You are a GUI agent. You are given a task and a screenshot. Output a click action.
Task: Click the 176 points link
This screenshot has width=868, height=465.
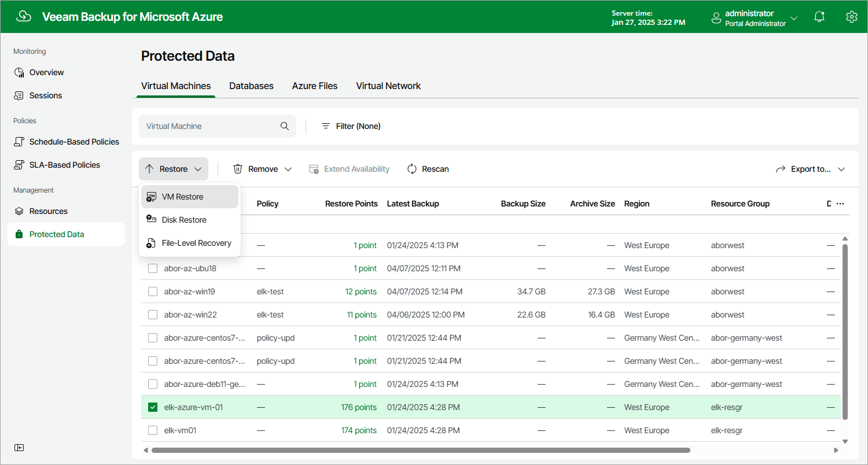[359, 407]
